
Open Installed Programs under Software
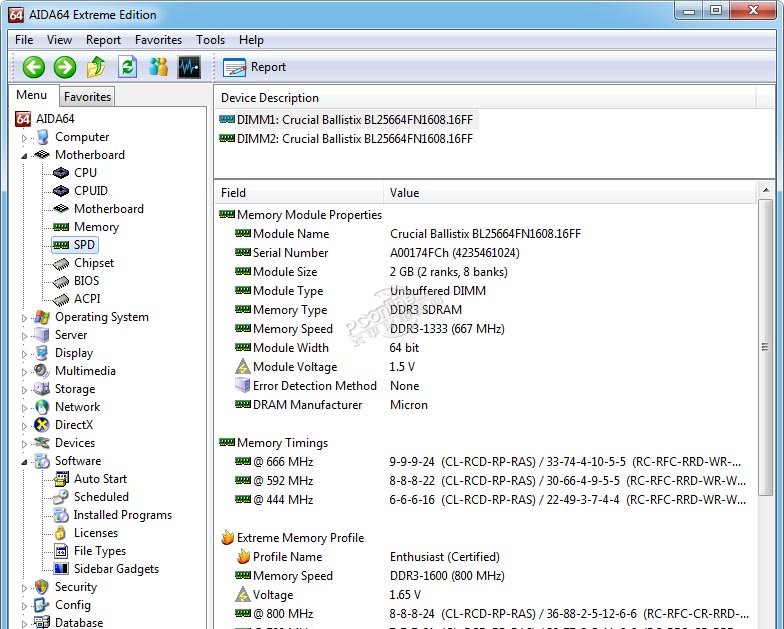[122, 515]
